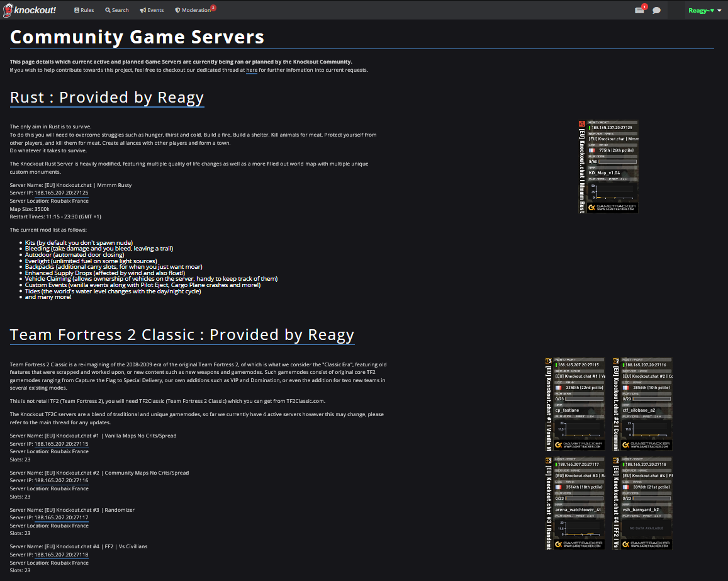The width and height of the screenshot is (728, 581).
Task: Click the 'Kits' mod list bullet
Action: pos(79,243)
